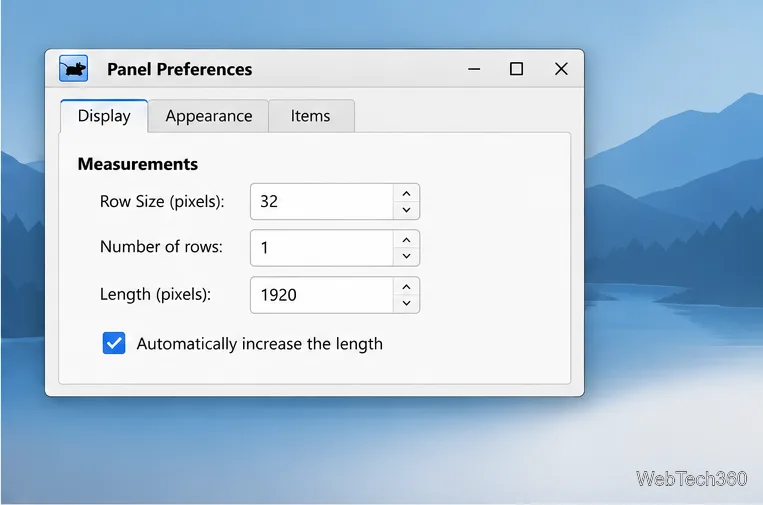The image size is (763, 505).
Task: Increase Length with up arrow
Action: (406, 287)
